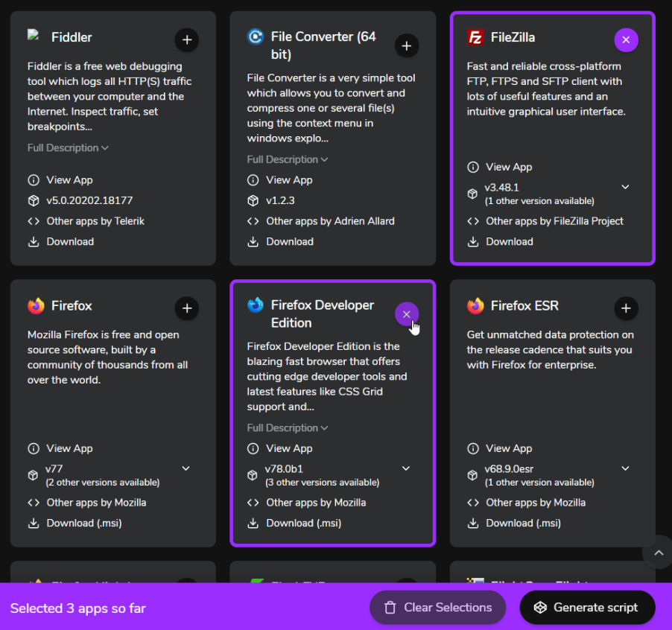
Task: Open Firefox v77 version dropdown chevron
Action: (186, 468)
